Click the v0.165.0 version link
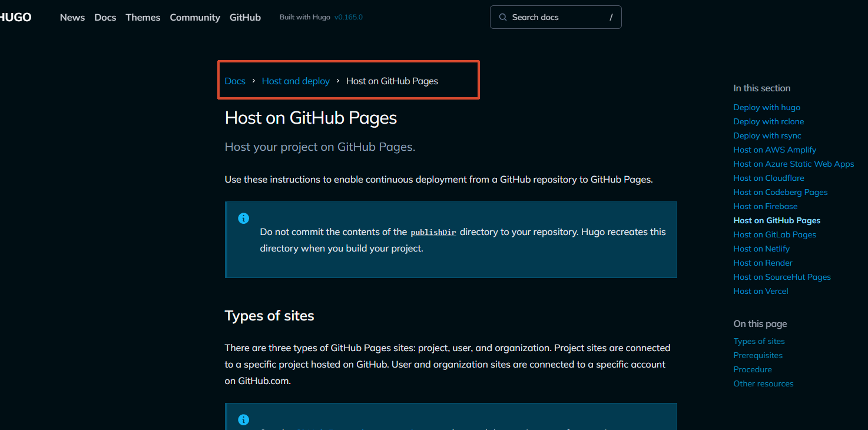The image size is (868, 430). click(349, 17)
